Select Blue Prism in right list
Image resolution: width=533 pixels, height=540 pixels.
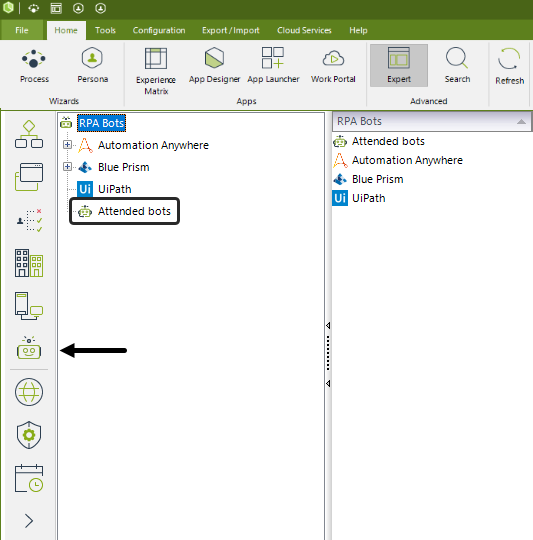pos(377,179)
